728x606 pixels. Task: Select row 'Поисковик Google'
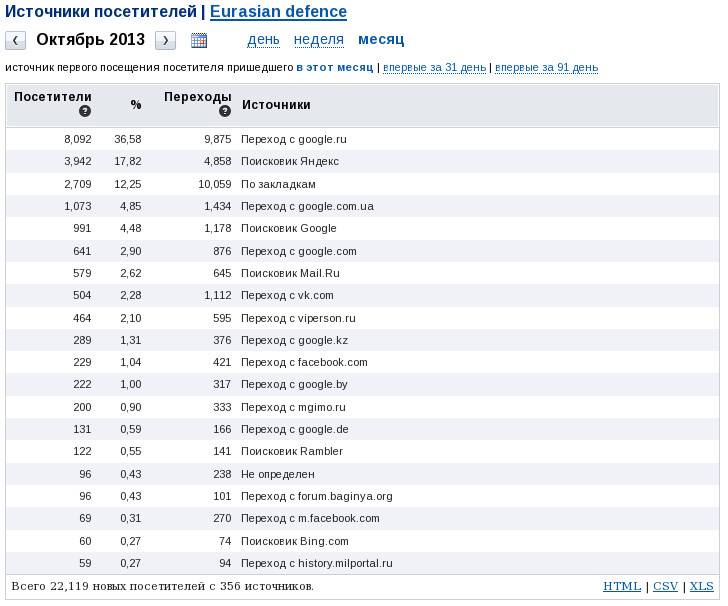click(x=362, y=228)
